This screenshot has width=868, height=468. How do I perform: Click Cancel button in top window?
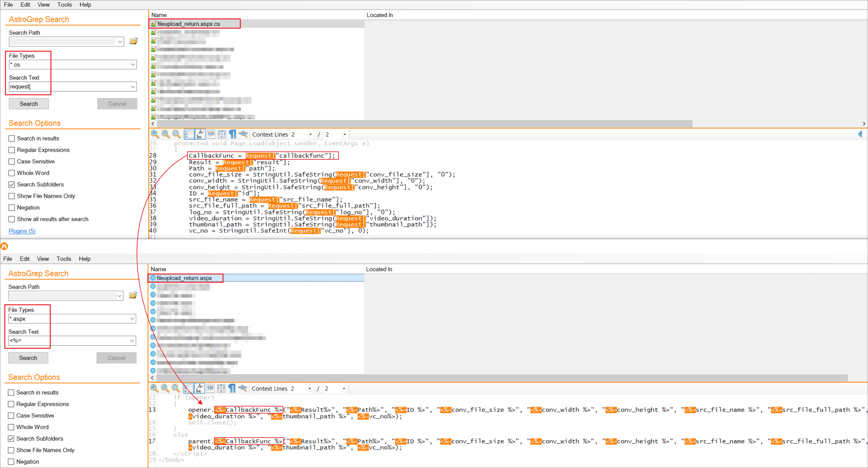point(117,103)
